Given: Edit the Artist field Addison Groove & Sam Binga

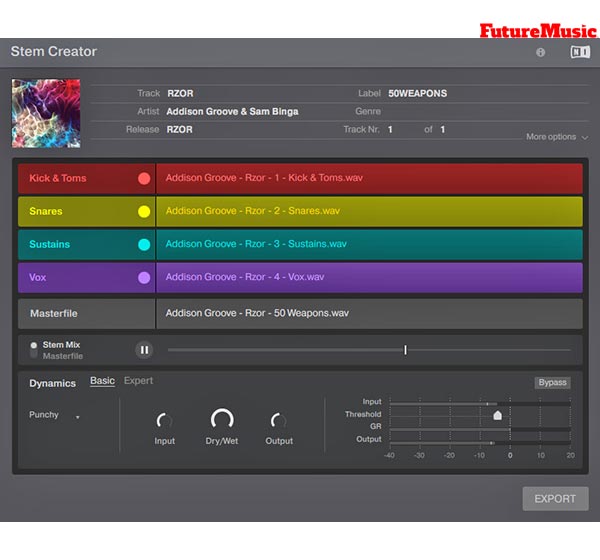Looking at the screenshot, I should click(232, 111).
